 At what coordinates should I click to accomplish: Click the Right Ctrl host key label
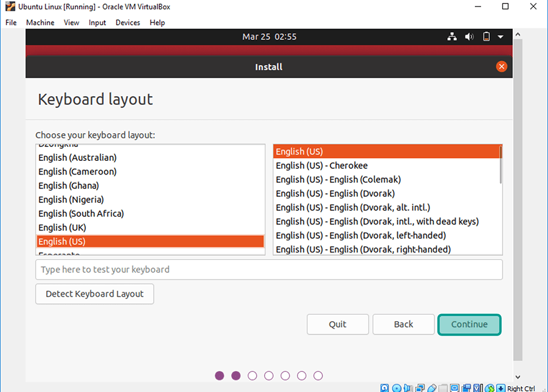[521, 388]
